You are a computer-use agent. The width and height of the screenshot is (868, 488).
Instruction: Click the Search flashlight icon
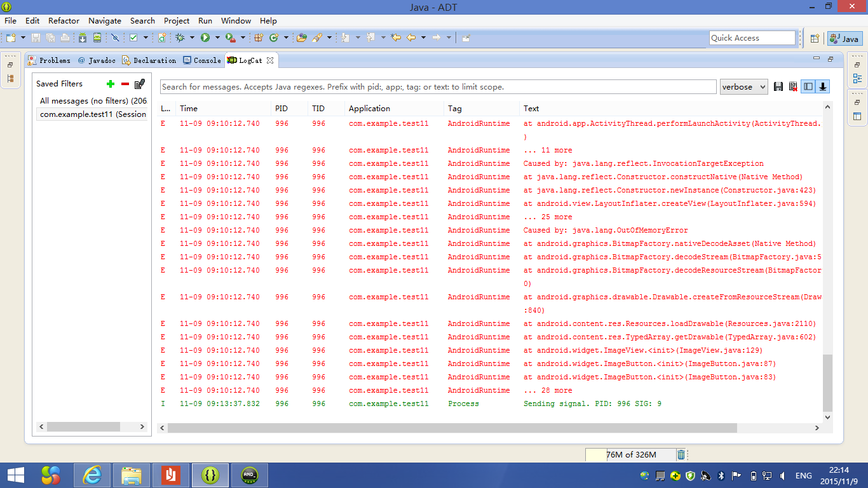click(x=317, y=38)
